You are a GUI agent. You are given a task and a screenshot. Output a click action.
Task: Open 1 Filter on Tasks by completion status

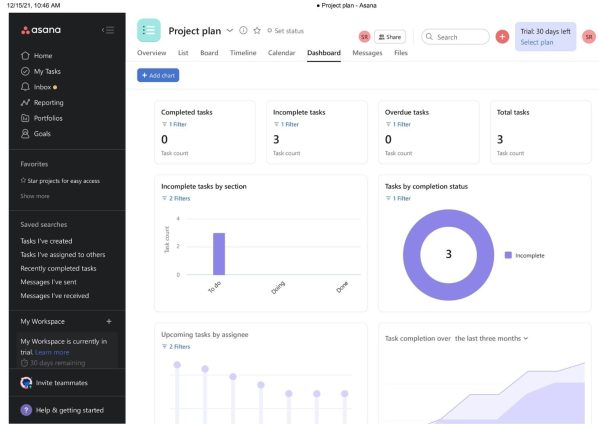(398, 198)
